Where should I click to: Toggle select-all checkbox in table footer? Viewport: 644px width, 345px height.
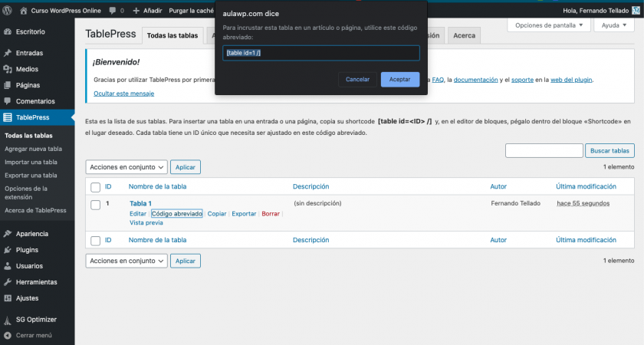point(96,241)
